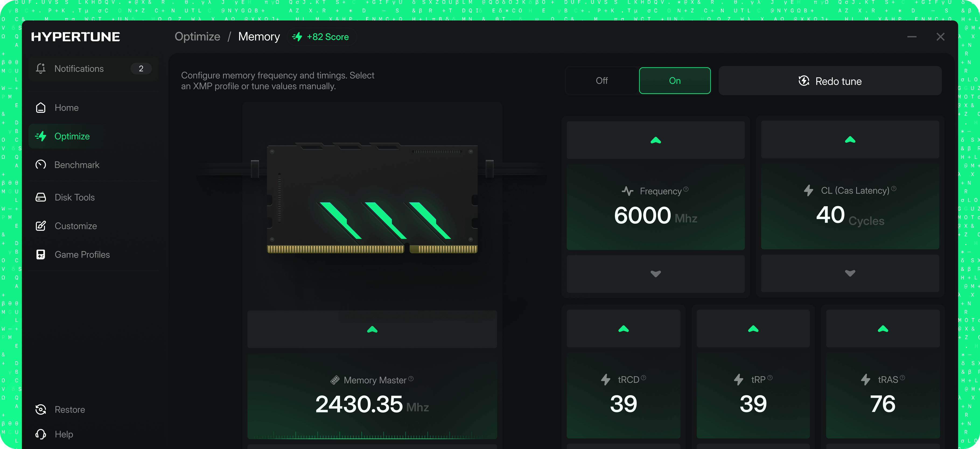The image size is (980, 449).
Task: Increase Memory Master value
Action: coord(372,329)
